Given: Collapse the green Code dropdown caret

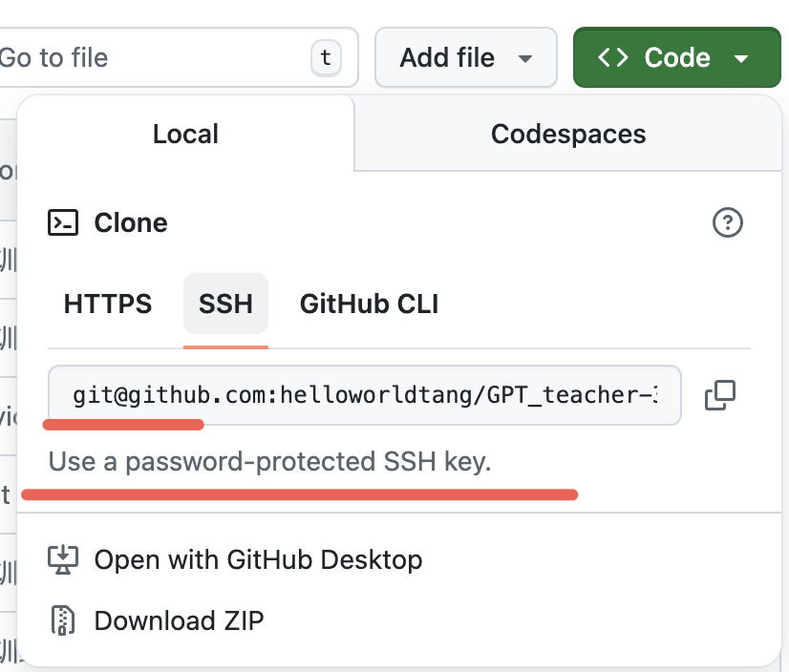Looking at the screenshot, I should coord(741,59).
